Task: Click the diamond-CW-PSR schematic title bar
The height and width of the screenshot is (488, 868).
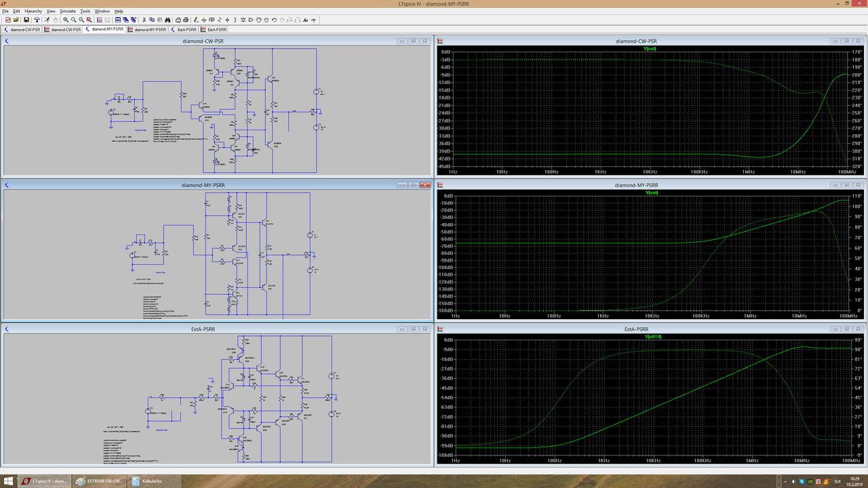Action: coord(202,41)
